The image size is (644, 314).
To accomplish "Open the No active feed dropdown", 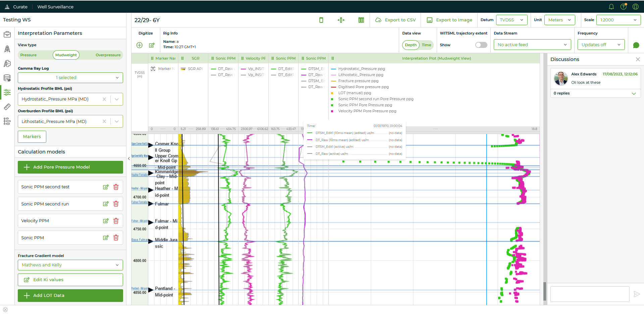I will point(532,45).
